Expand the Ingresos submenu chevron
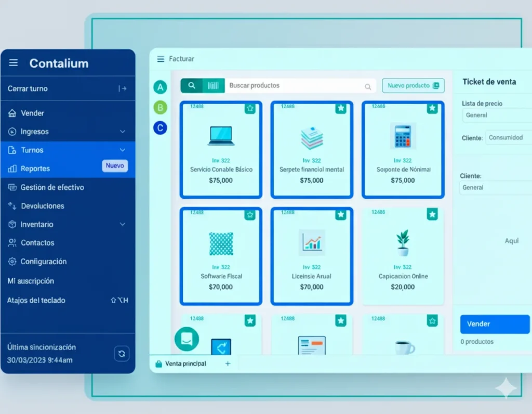Viewport: 532px width, 414px height. (x=123, y=132)
